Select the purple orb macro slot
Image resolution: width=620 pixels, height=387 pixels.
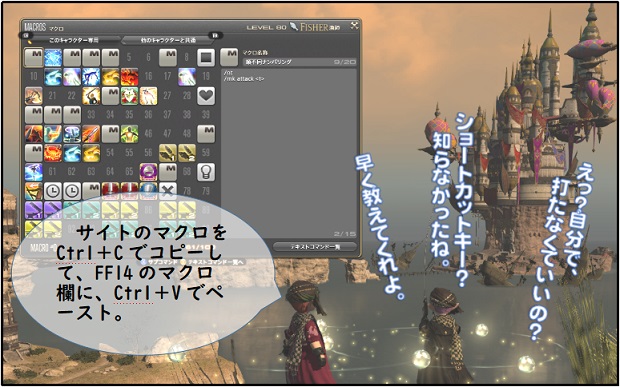pyautogui.click(x=148, y=172)
